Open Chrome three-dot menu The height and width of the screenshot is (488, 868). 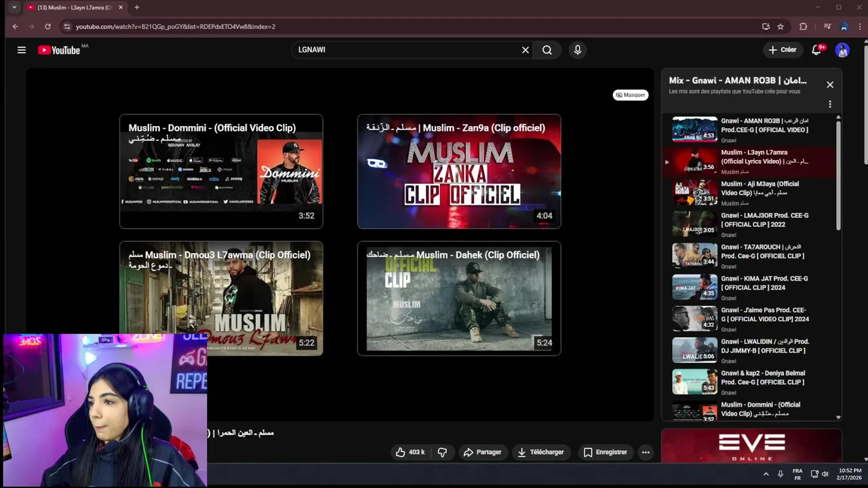pyautogui.click(x=860, y=26)
